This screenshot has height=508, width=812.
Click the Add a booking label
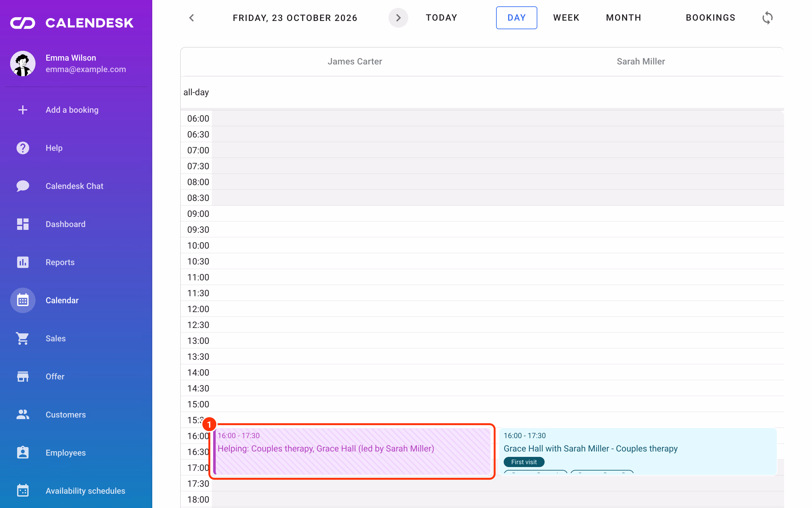pos(72,110)
